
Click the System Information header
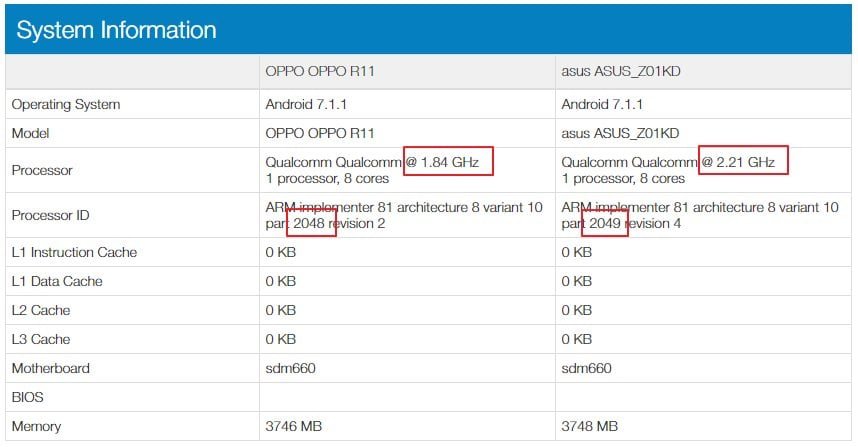point(116,30)
